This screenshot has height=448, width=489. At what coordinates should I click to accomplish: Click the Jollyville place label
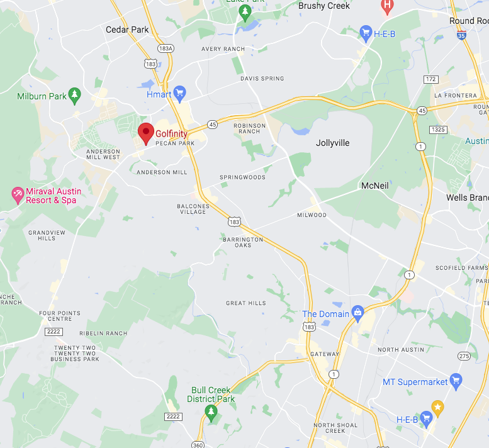[x=333, y=143]
